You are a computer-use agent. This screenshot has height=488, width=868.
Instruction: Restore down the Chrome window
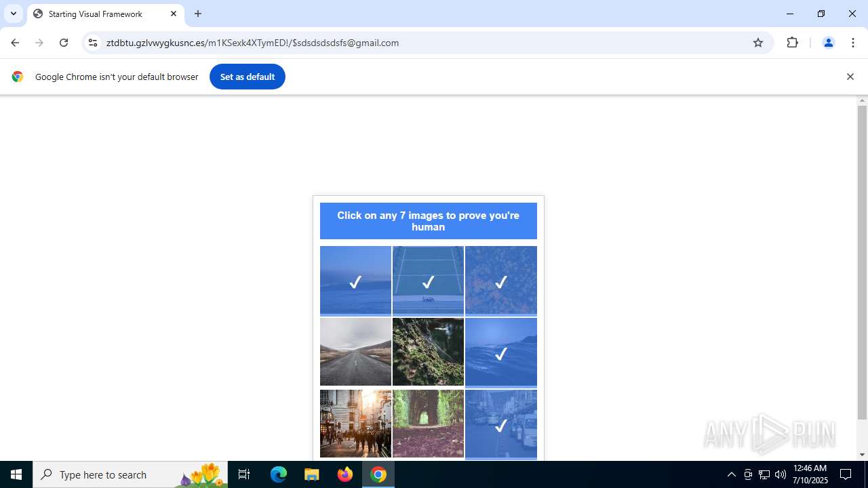coord(821,14)
